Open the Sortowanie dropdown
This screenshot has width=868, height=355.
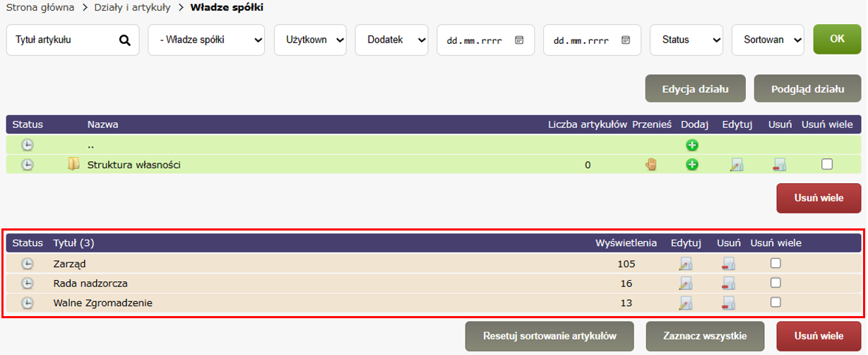(x=768, y=40)
